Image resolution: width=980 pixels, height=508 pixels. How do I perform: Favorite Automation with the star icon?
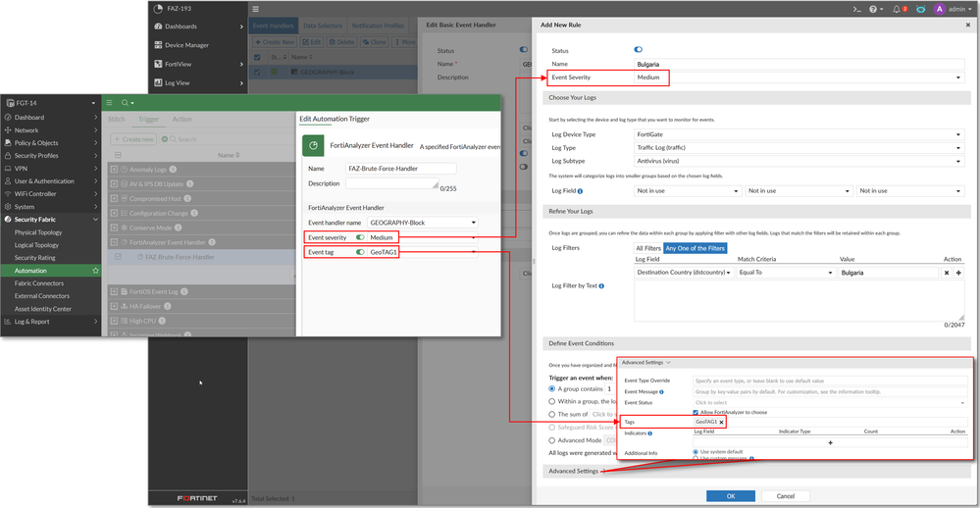95,271
